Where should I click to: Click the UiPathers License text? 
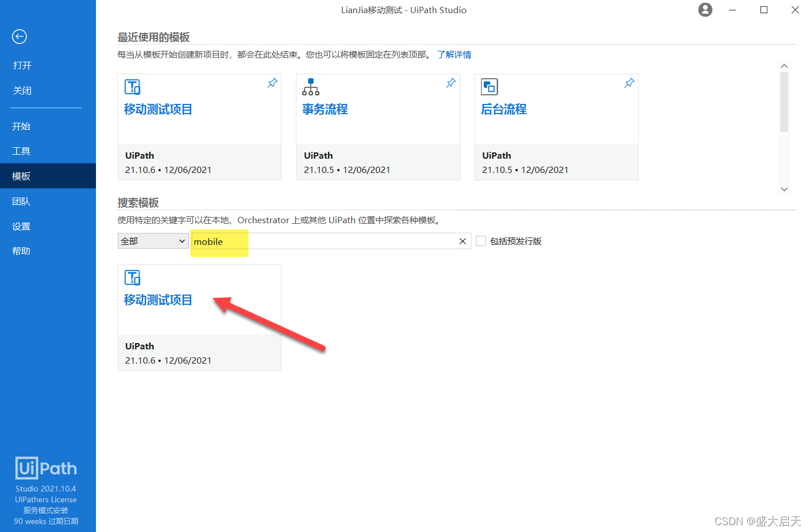click(46, 499)
